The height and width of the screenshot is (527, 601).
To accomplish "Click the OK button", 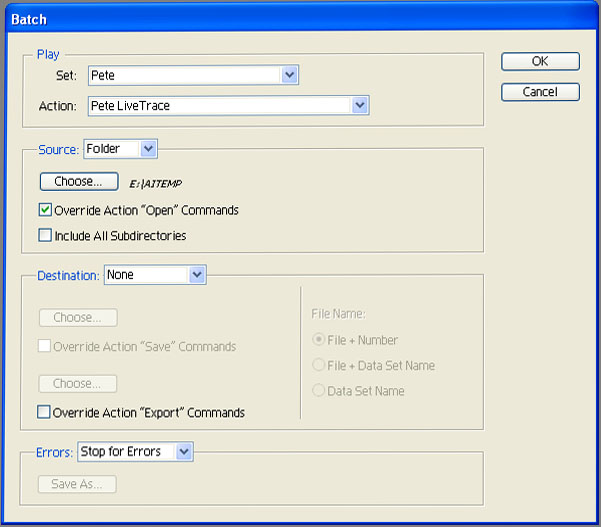I will [x=540, y=61].
